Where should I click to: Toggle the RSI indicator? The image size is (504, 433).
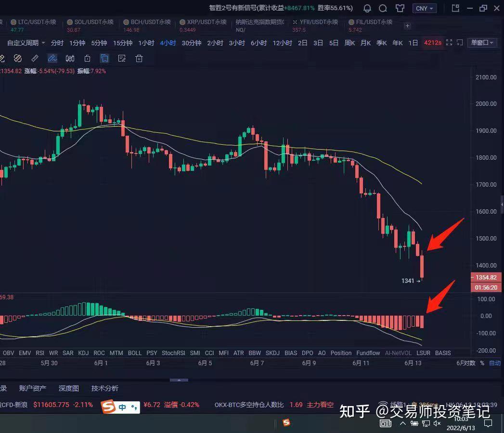pos(40,353)
